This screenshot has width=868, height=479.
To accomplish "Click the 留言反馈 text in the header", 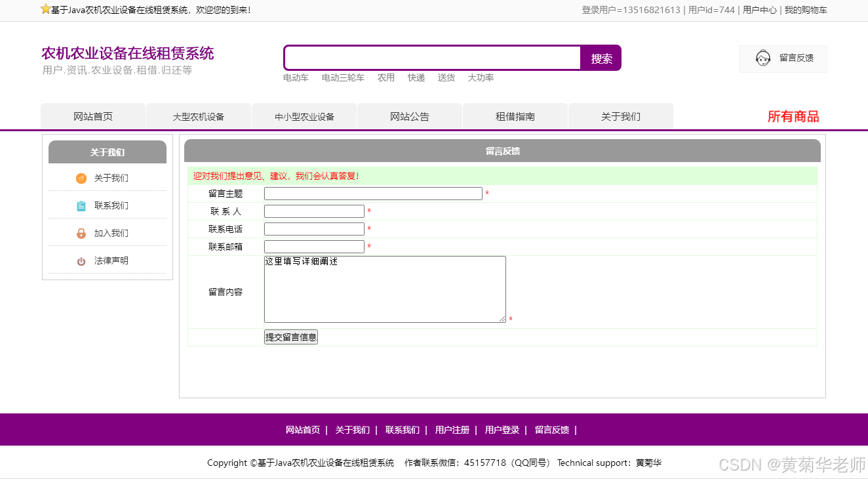I will pos(797,58).
